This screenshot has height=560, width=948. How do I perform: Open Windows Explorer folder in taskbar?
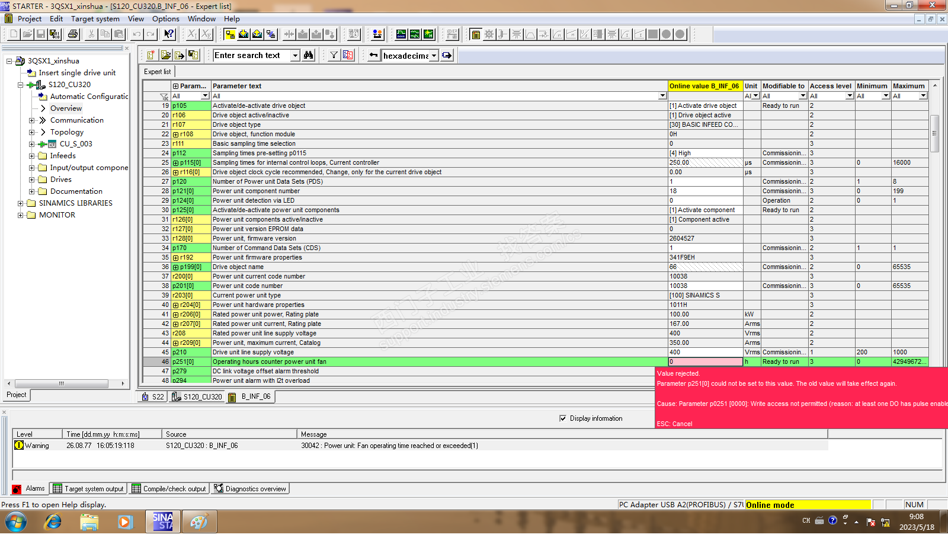point(89,522)
